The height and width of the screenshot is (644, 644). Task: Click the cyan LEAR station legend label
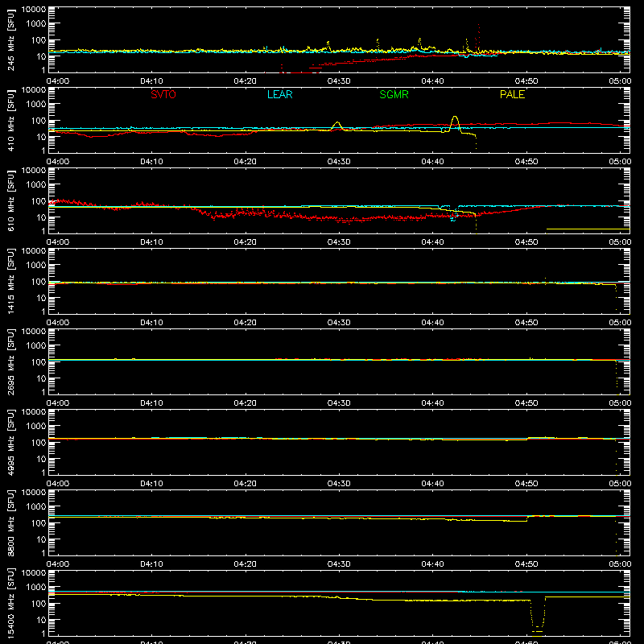click(279, 94)
